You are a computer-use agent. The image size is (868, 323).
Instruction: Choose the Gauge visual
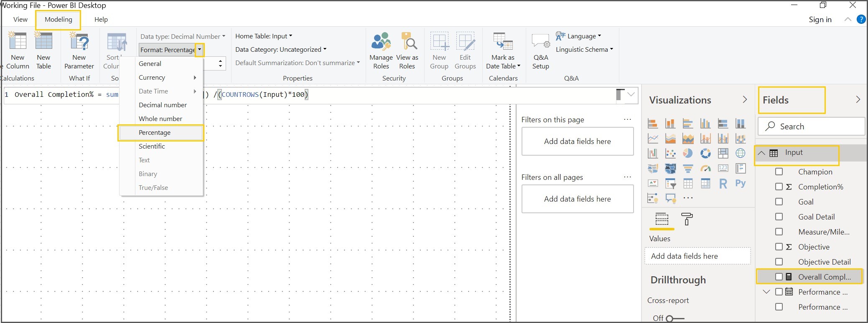pyautogui.click(x=705, y=169)
